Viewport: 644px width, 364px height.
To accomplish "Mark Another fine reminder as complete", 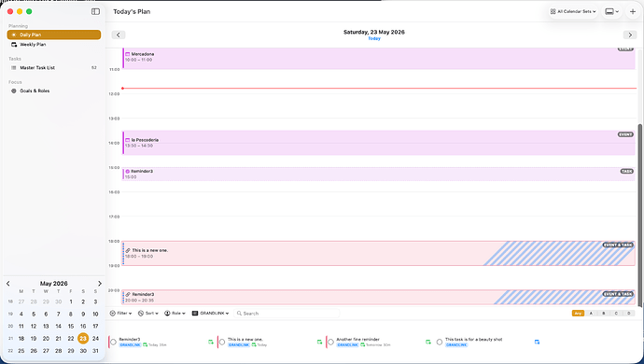I will point(330,342).
